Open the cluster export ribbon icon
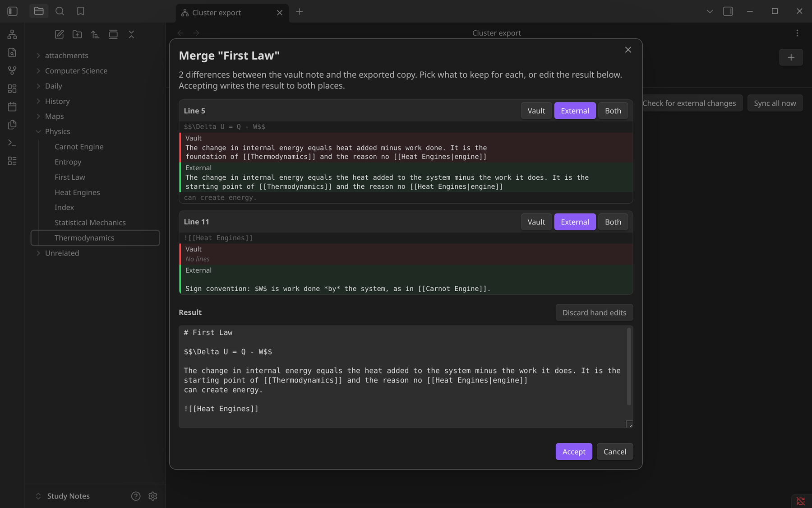 12,34
